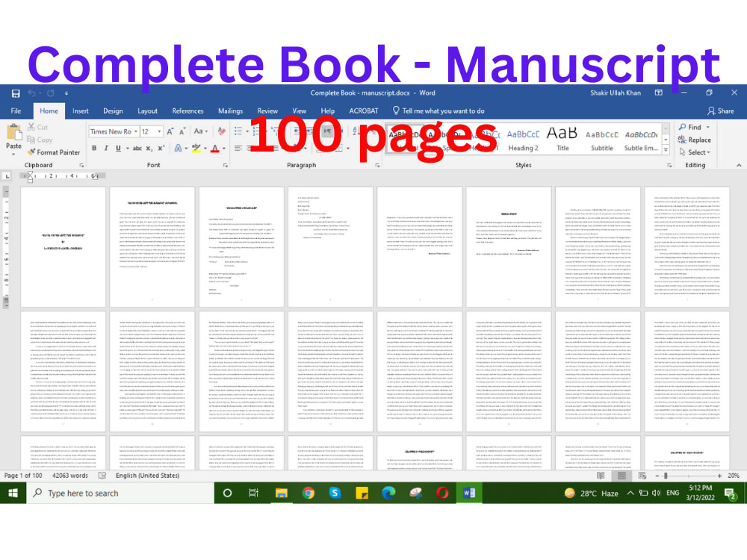The image size is (747, 560).
Task: Click the Bullets list icon
Action: (x=238, y=131)
